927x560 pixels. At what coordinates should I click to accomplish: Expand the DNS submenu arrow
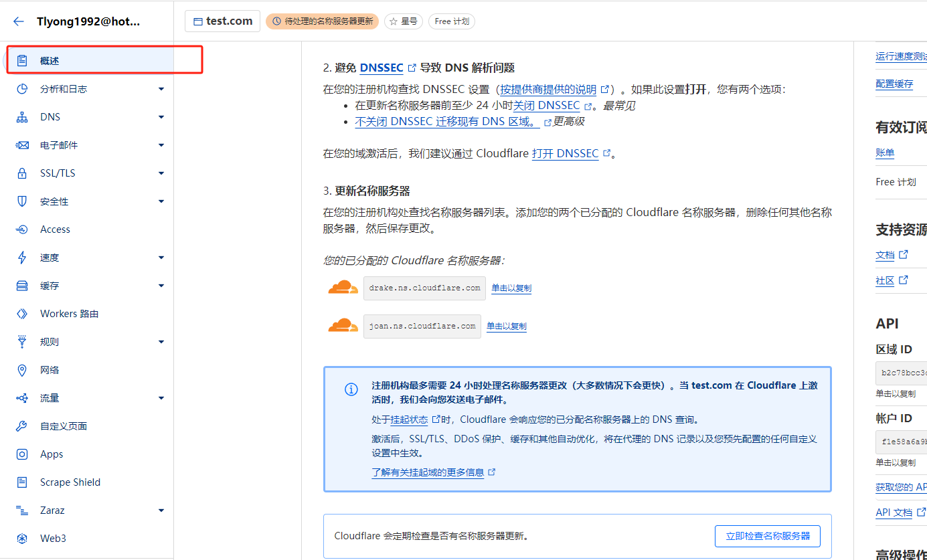[161, 117]
